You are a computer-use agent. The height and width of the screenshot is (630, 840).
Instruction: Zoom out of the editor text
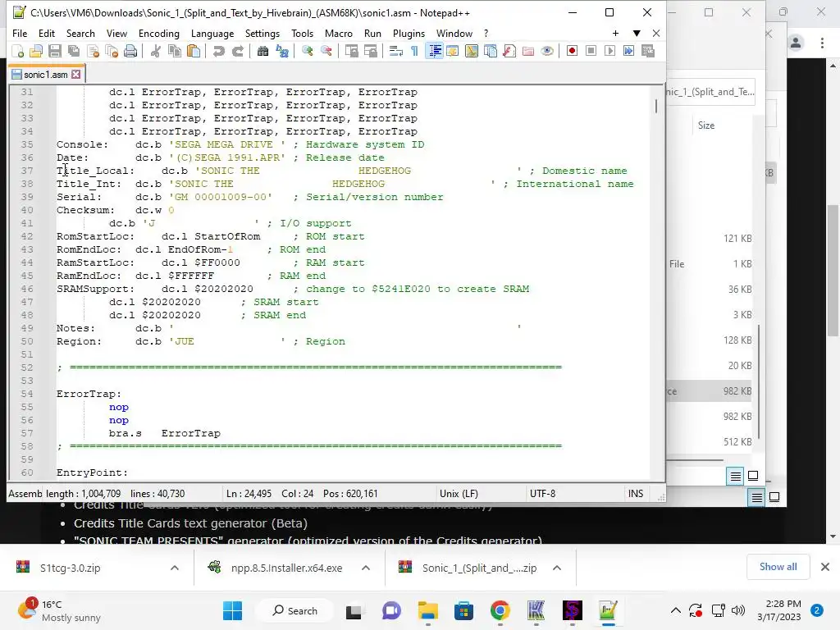click(x=326, y=51)
